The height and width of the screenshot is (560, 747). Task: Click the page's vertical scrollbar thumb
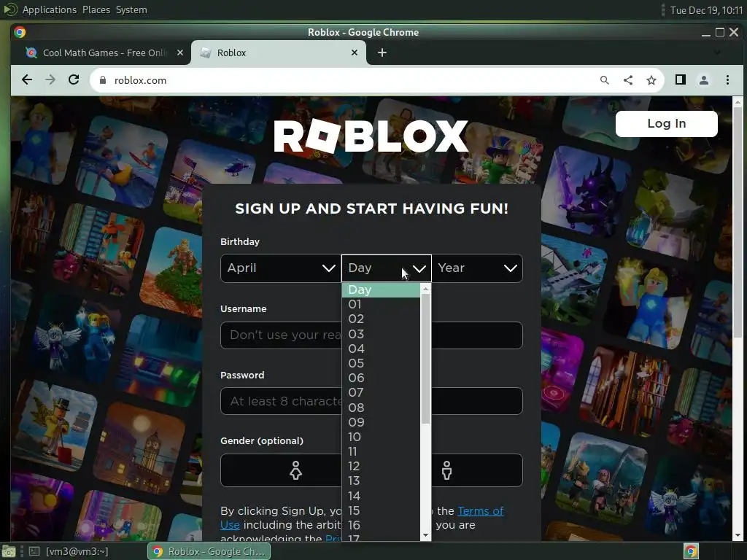coord(738,222)
